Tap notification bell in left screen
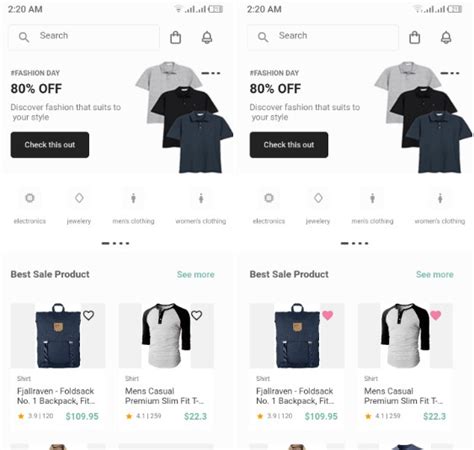This screenshot has width=474, height=450. pyautogui.click(x=207, y=37)
